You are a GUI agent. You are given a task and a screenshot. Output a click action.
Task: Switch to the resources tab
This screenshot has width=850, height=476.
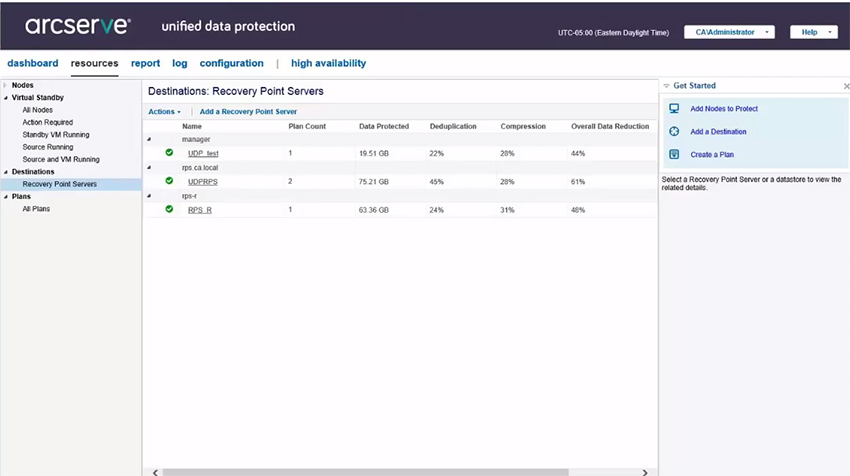click(94, 63)
